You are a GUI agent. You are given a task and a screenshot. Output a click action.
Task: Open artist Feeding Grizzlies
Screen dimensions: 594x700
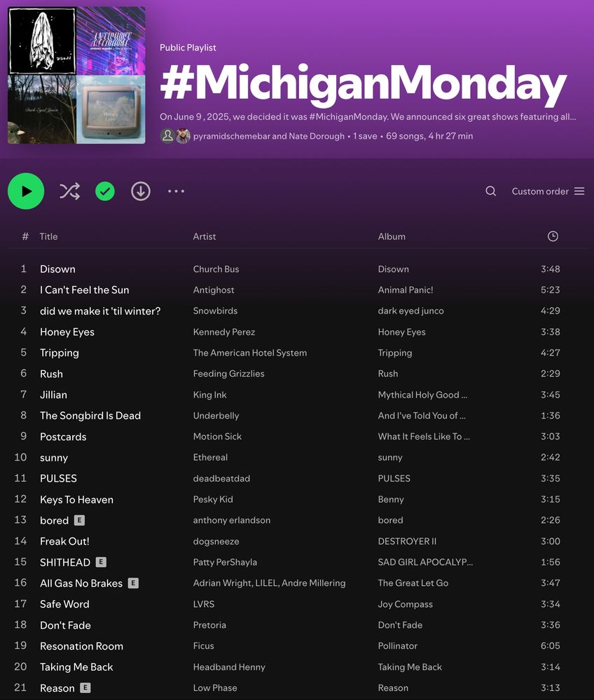point(228,374)
